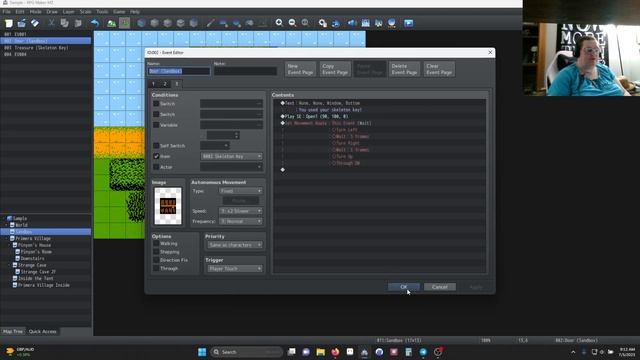
Task: Toggle the Direction Fix checkbox
Action: [156, 260]
